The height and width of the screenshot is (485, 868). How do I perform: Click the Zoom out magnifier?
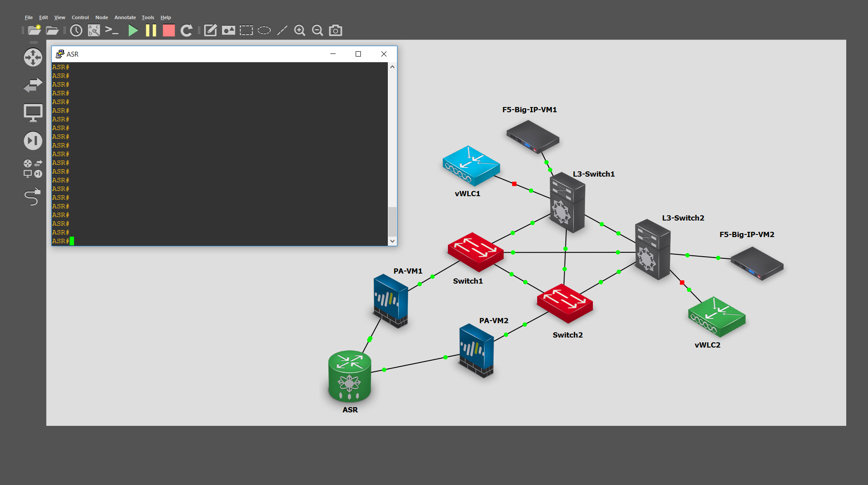tap(318, 30)
